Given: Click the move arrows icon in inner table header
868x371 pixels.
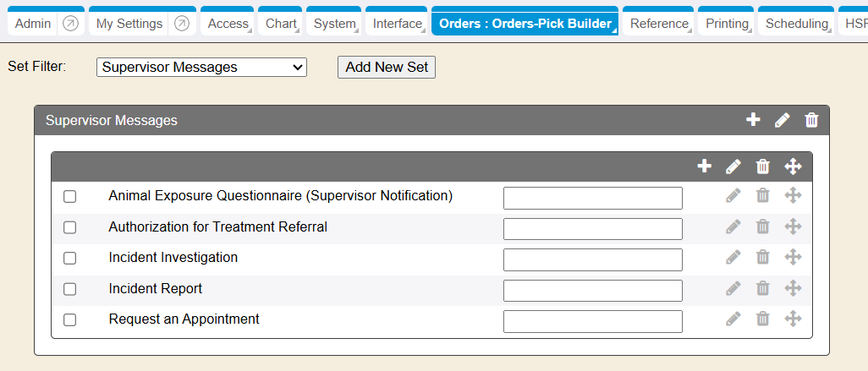Looking at the screenshot, I should point(793,166).
